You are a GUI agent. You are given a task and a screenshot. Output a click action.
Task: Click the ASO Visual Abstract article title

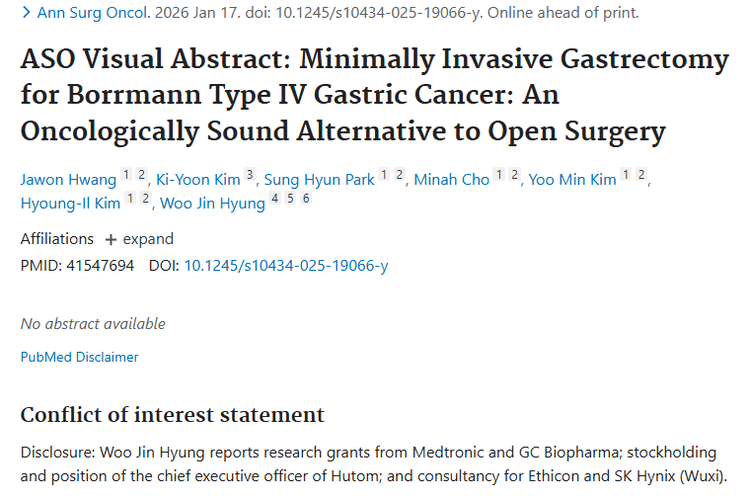point(374,95)
